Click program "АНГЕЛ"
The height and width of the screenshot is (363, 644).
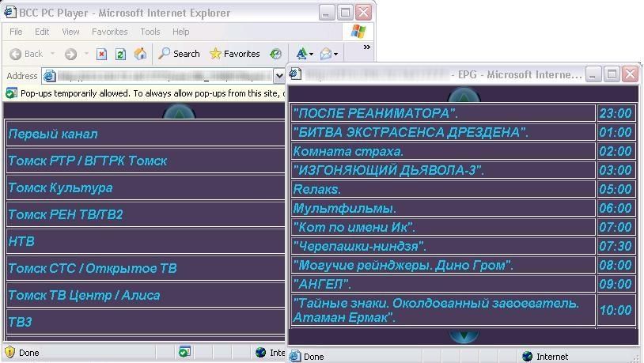[x=443, y=284]
